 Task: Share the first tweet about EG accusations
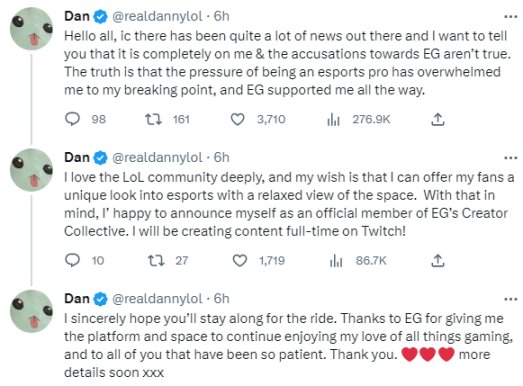(438, 119)
